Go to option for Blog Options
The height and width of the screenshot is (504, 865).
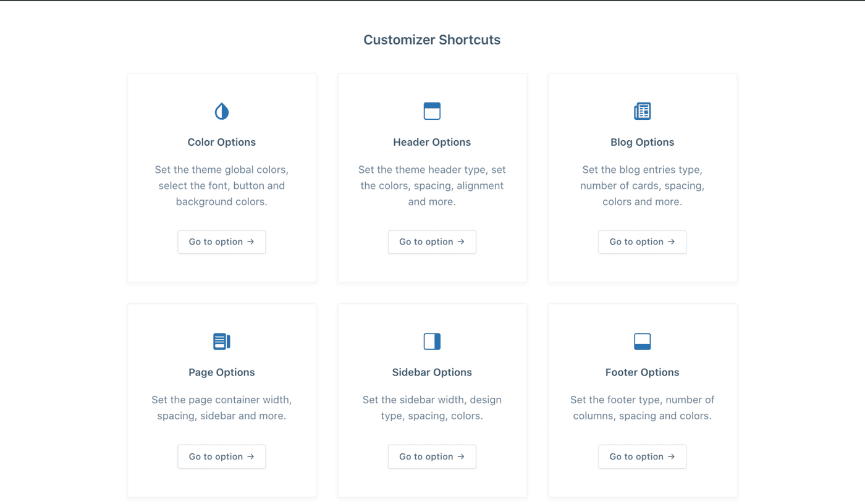coord(642,242)
